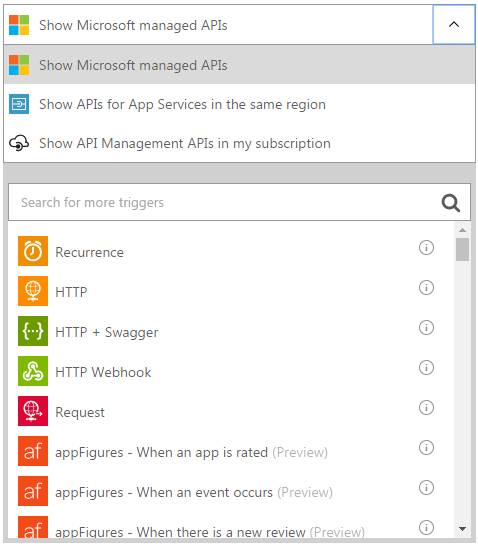Image resolution: width=478 pixels, height=551 pixels.
Task: Show info for Recurrence trigger
Action: [426, 248]
